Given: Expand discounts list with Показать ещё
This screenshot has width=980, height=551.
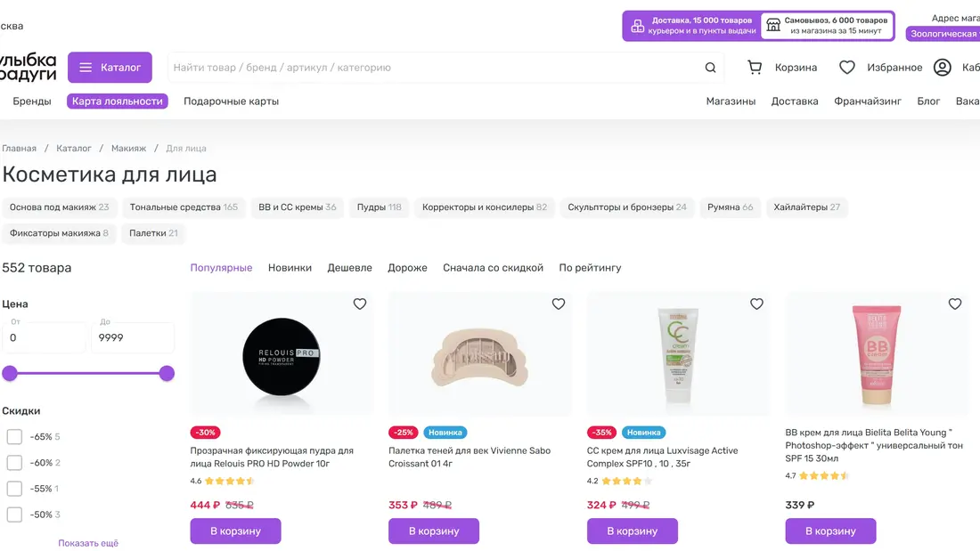Looking at the screenshot, I should pyautogui.click(x=88, y=543).
